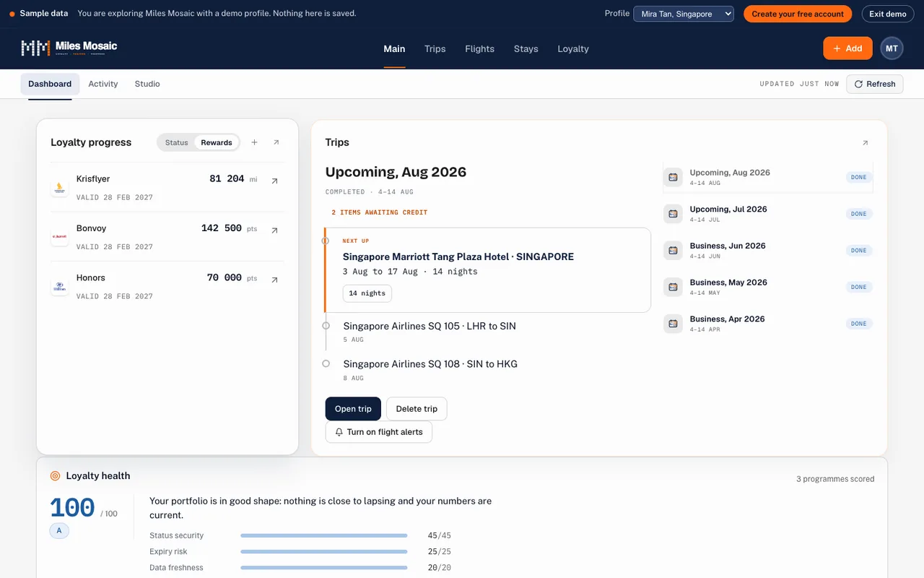The height and width of the screenshot is (578, 924).
Task: Click the 100 loyalty health score
Action: click(72, 508)
